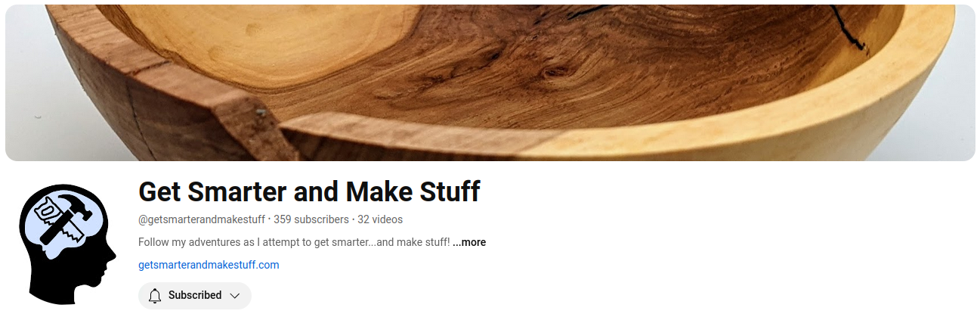Open the wooden bowl banner image

(490, 82)
